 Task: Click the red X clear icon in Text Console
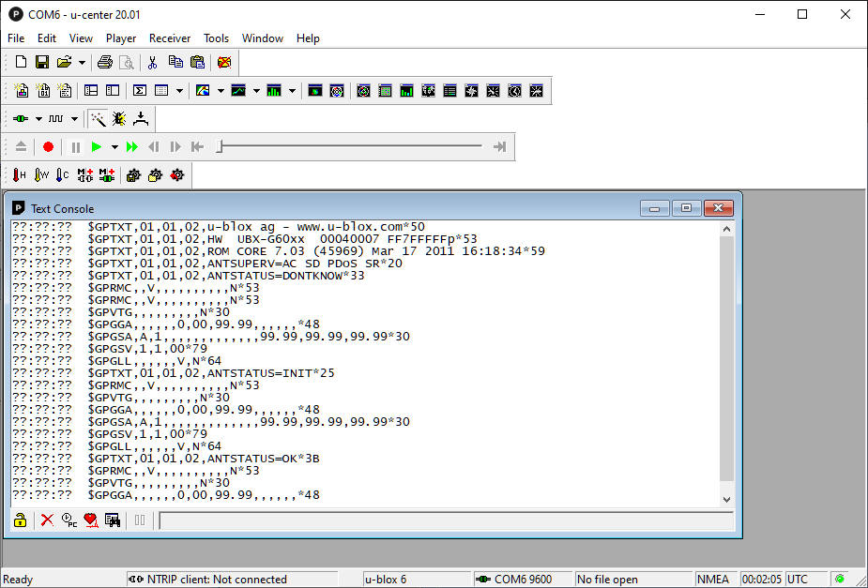click(x=47, y=520)
